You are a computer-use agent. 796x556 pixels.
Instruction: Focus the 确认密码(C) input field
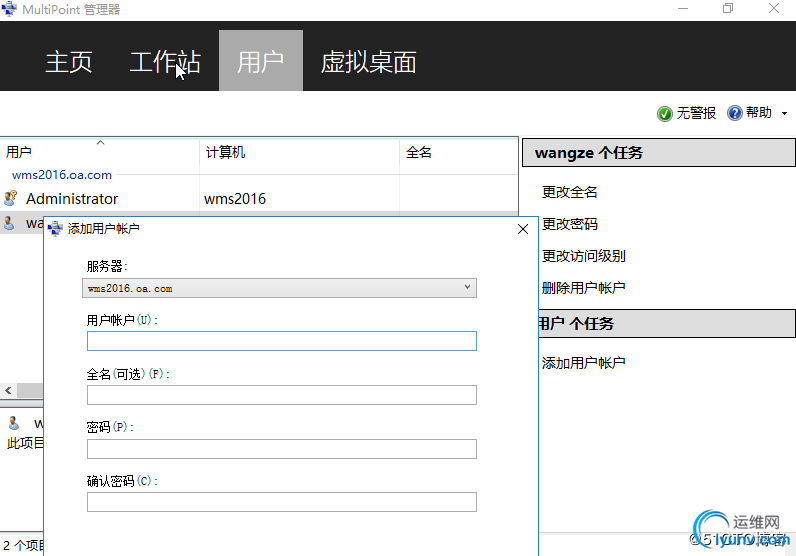point(282,502)
